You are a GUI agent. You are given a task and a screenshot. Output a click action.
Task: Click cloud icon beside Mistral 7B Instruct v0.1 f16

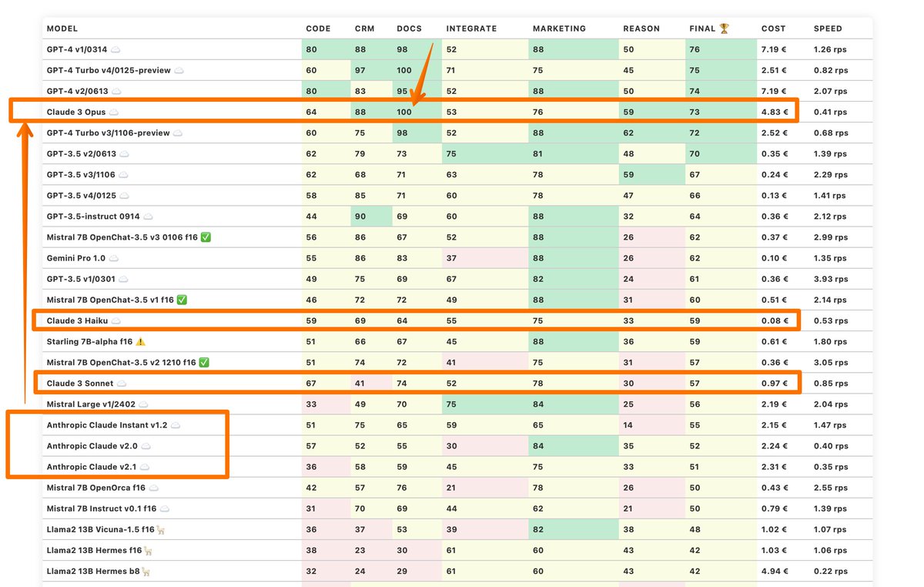pos(165,508)
